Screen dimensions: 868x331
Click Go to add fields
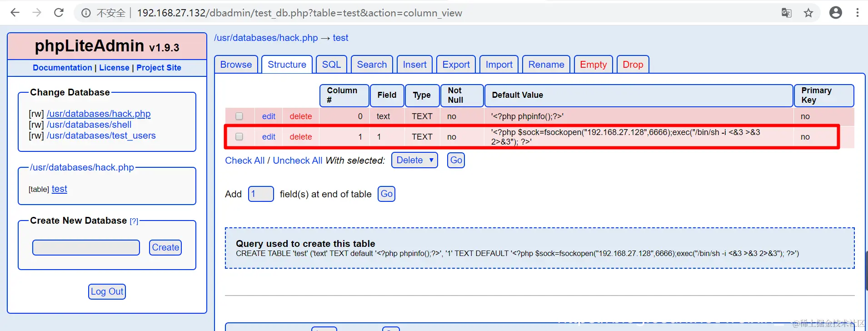386,194
